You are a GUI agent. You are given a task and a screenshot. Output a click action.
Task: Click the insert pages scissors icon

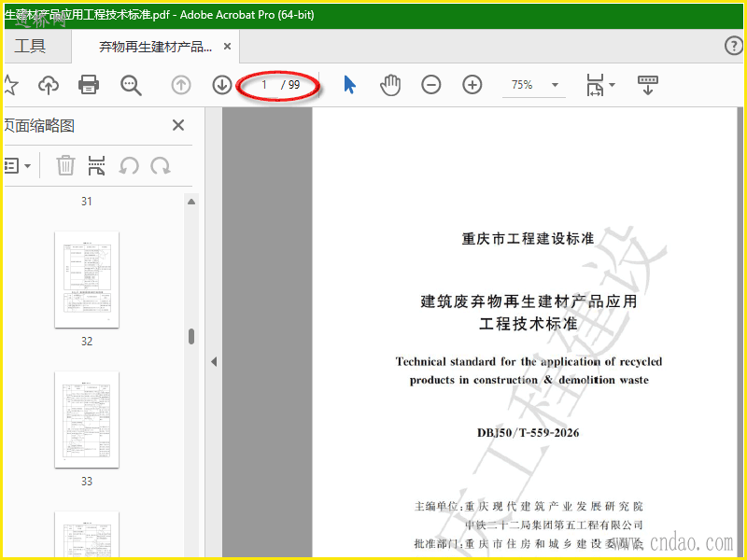pos(97,166)
